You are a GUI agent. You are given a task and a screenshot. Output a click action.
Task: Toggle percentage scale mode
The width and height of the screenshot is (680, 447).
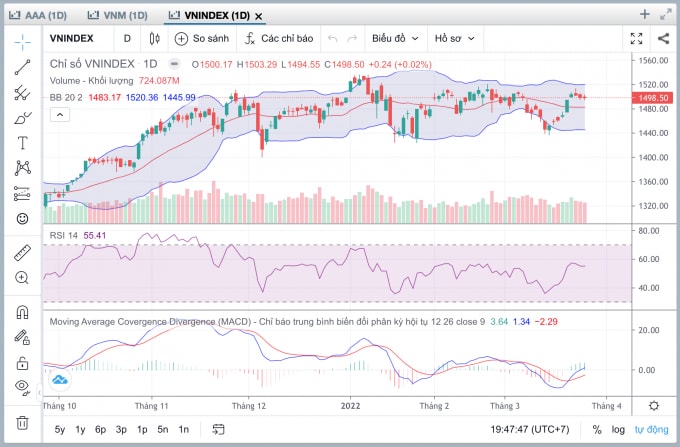tap(597, 430)
